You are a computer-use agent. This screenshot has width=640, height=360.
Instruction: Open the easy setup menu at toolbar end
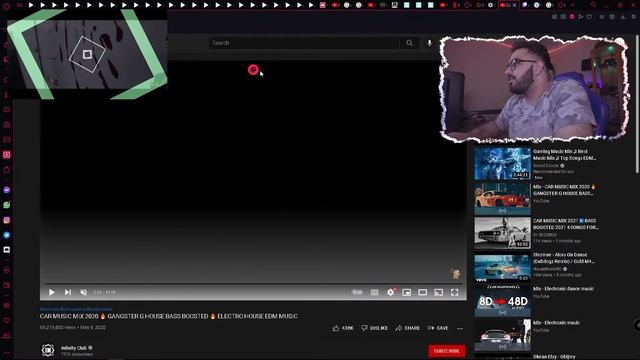(x=633, y=17)
